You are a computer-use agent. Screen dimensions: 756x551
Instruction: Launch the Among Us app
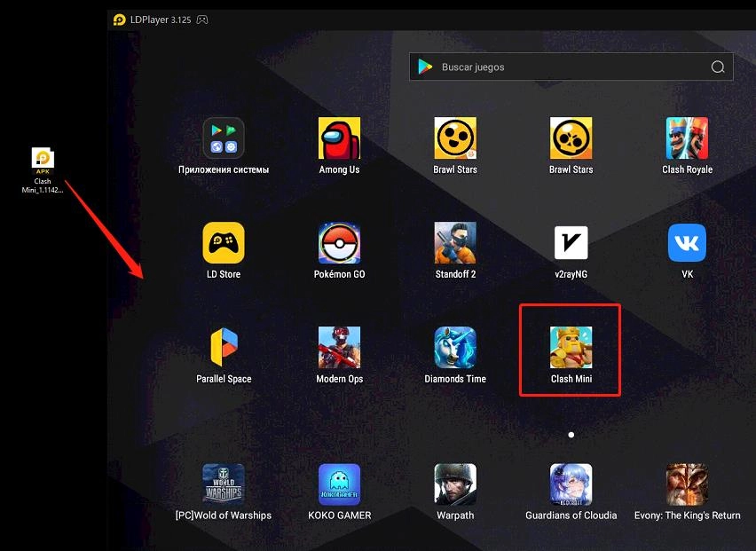(340, 138)
